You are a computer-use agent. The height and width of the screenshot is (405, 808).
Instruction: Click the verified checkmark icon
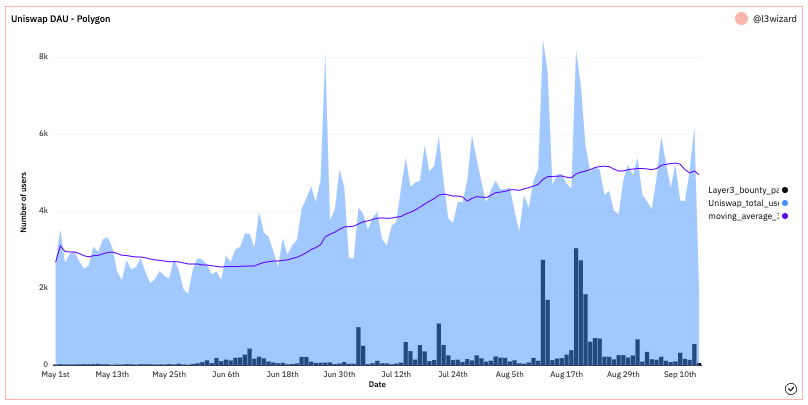791,389
